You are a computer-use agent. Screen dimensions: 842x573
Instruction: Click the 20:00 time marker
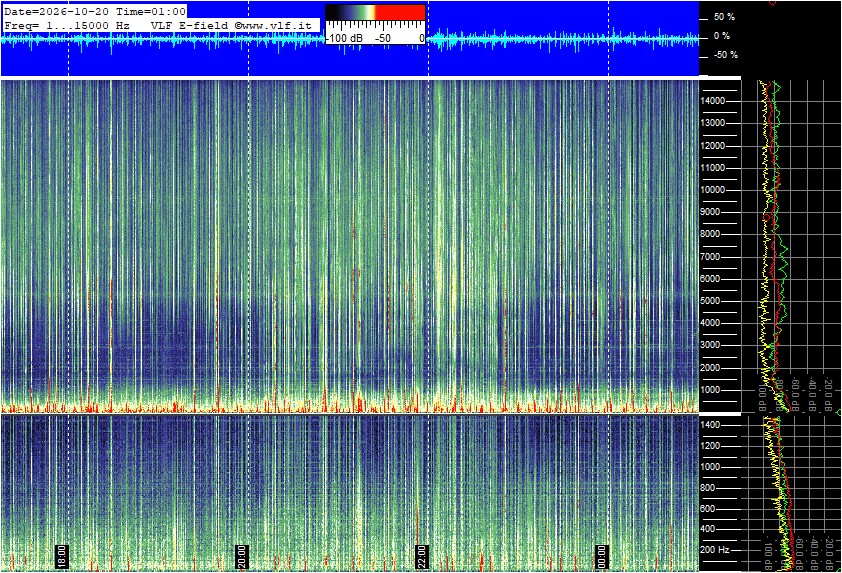tap(242, 556)
